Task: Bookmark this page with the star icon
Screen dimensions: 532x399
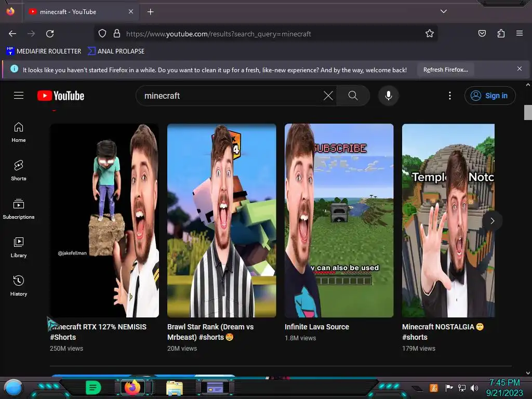Action: 430,34
